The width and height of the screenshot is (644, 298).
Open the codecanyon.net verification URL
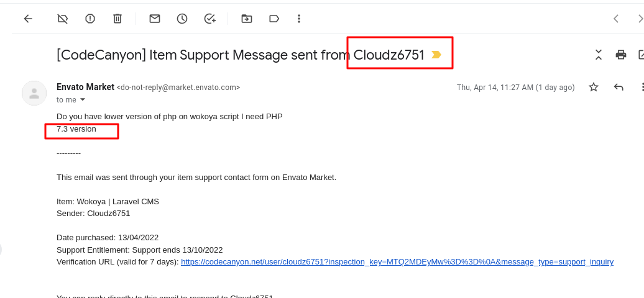397,262
